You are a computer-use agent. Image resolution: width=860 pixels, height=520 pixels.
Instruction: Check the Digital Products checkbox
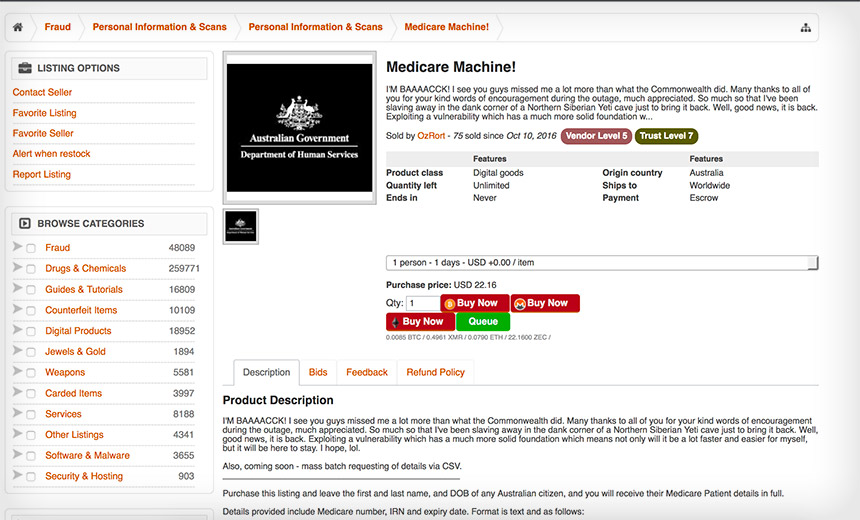[31, 332]
